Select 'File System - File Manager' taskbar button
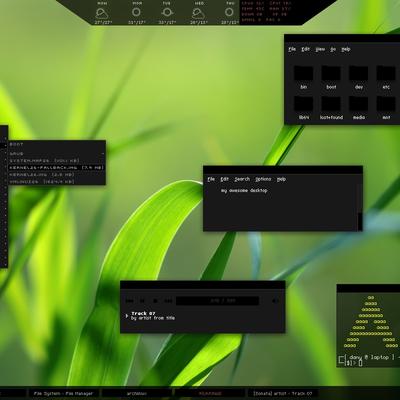The width and height of the screenshot is (400, 400). [x=63, y=394]
